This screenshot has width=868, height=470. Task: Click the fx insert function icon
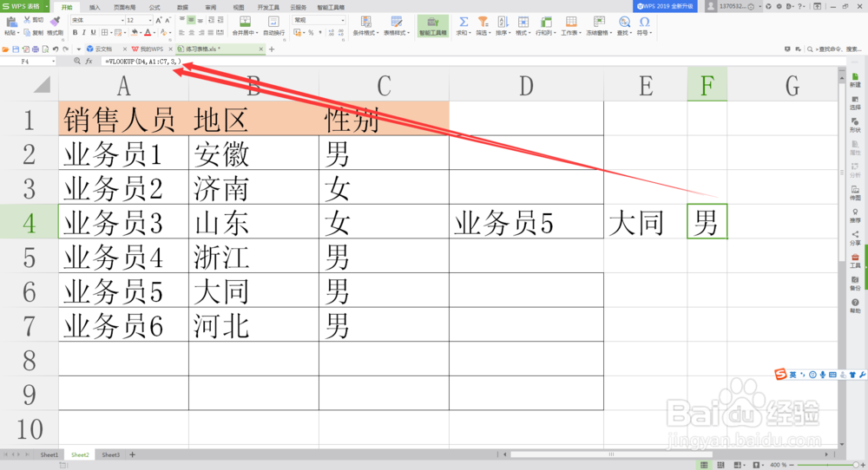pos(89,62)
